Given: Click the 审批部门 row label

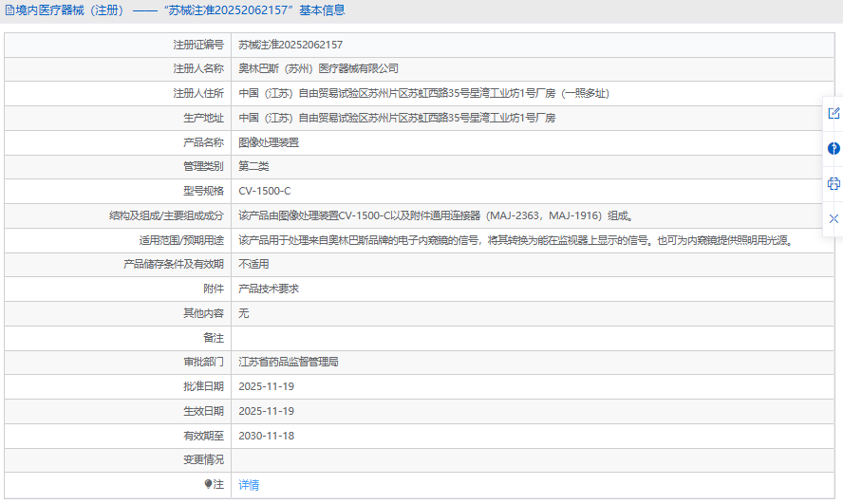Looking at the screenshot, I should coord(203,363).
